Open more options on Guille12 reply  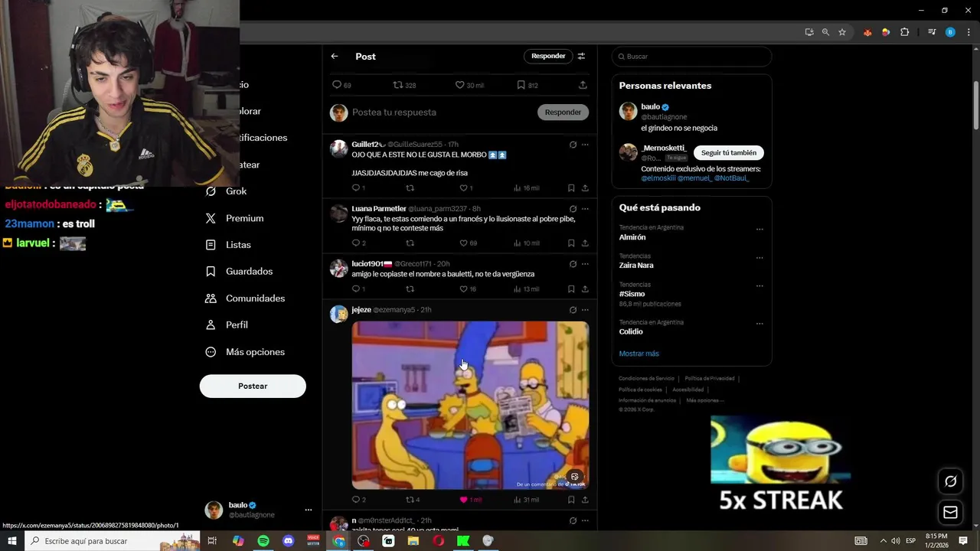[x=585, y=145]
